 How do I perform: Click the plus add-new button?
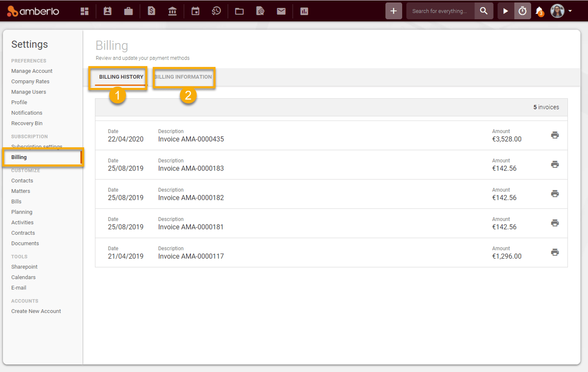pyautogui.click(x=394, y=11)
